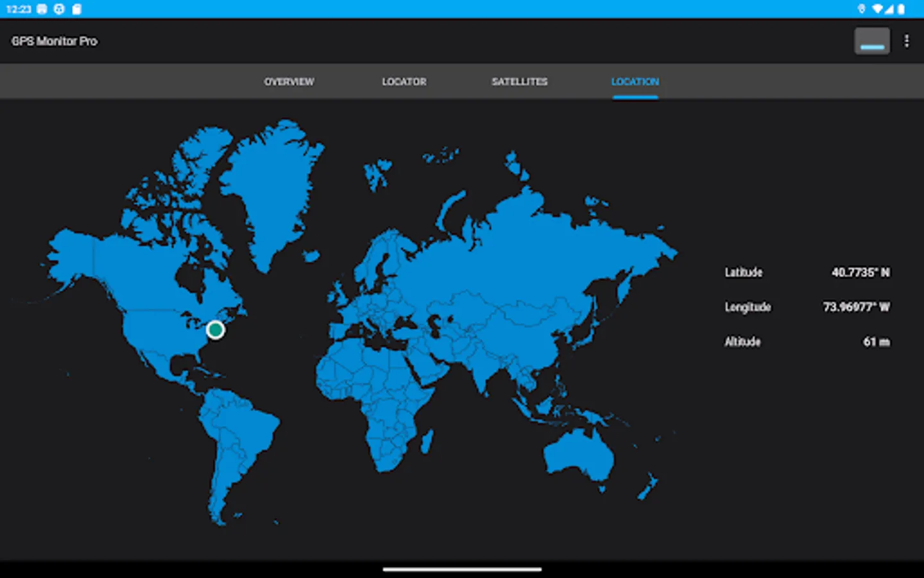Screen dimensions: 924x578
Task: Click the status bar clock 12:23
Action: pos(19,9)
